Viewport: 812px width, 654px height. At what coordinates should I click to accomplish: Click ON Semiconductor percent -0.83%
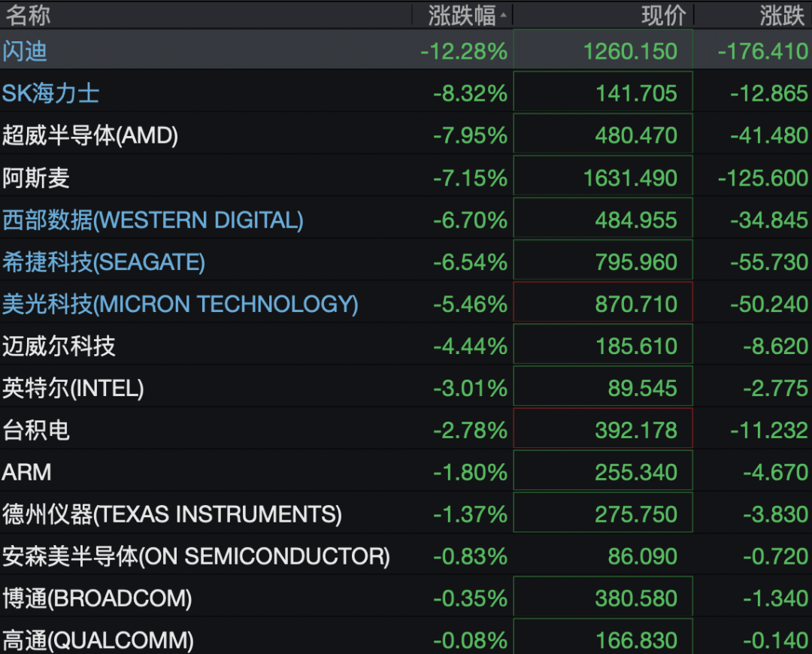(470, 556)
